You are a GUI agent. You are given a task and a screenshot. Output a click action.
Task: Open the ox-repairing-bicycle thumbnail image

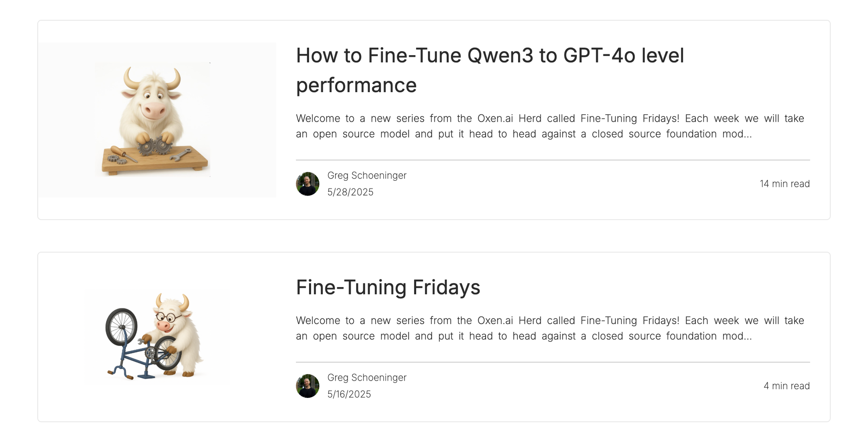[x=157, y=337]
